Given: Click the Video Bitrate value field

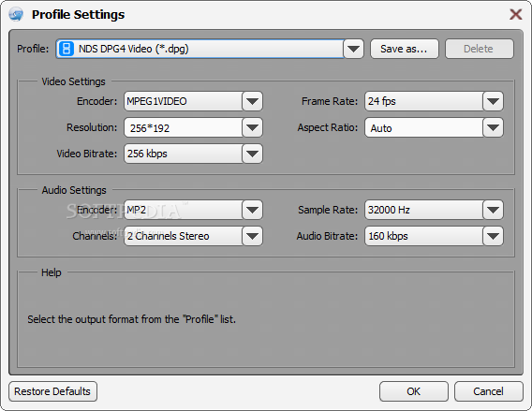Looking at the screenshot, I should point(184,154).
